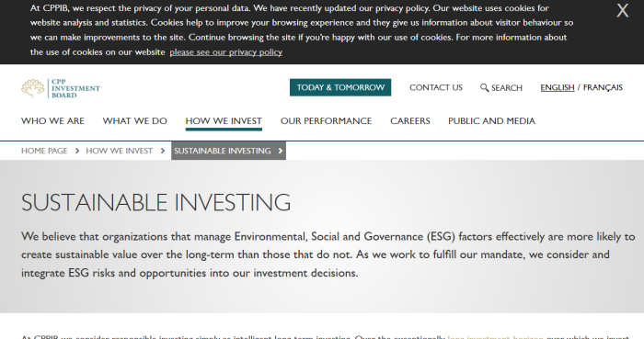Open the Today & Tomorrow button
This screenshot has width=644, height=339.
[340, 87]
